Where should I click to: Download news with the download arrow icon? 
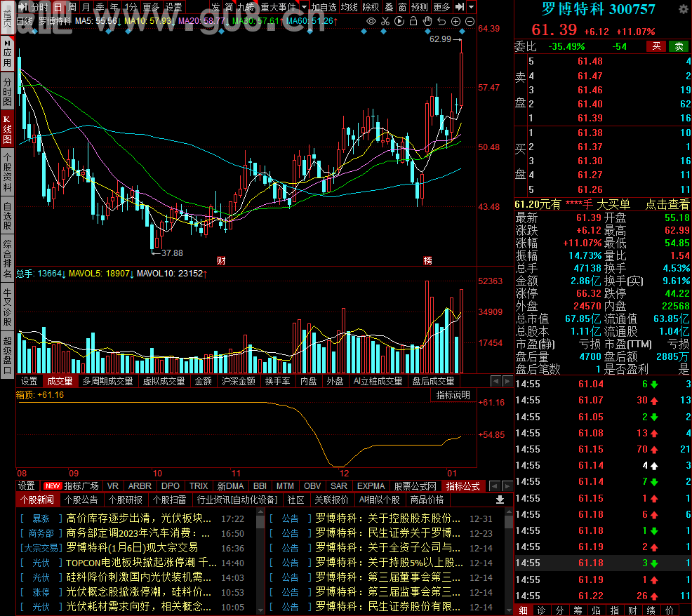pyautogui.click(x=500, y=500)
